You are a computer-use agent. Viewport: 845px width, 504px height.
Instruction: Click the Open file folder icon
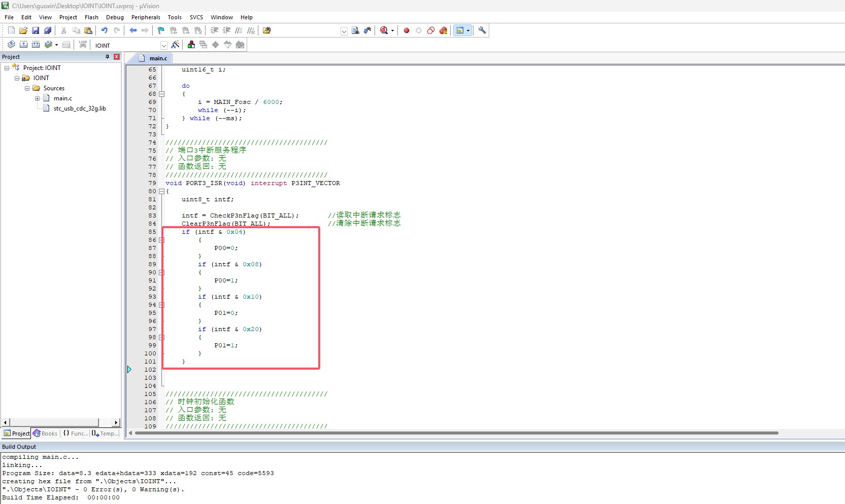coord(23,30)
